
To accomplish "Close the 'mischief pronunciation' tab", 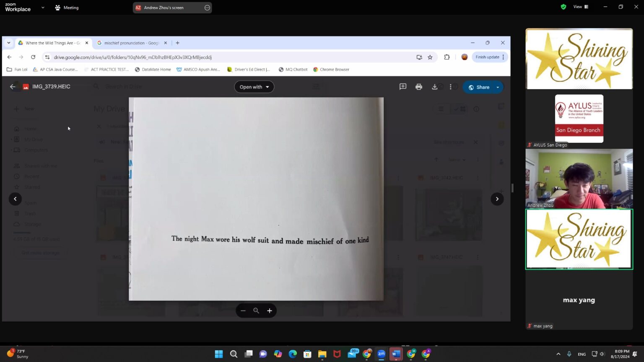I will 165,43.
